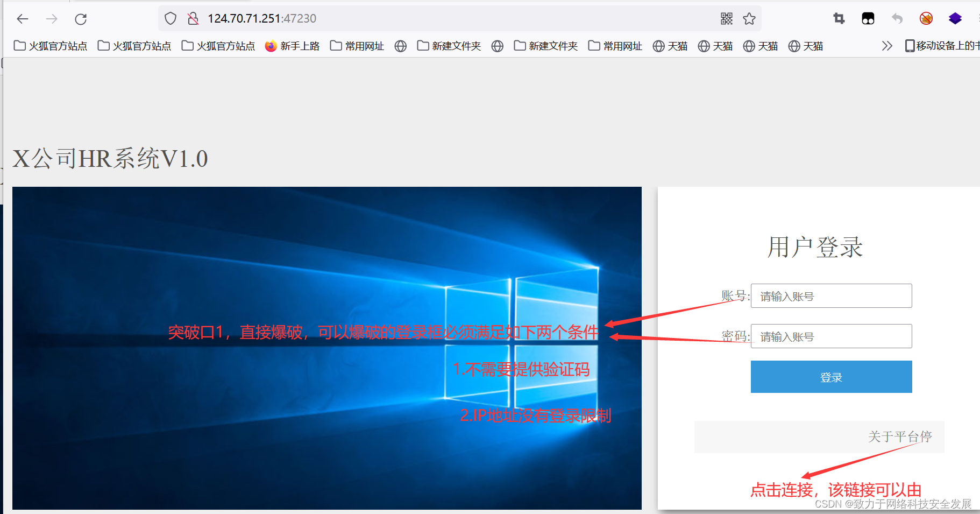Select the 用户登录 heading text
The height and width of the screenshot is (514, 980).
(815, 248)
